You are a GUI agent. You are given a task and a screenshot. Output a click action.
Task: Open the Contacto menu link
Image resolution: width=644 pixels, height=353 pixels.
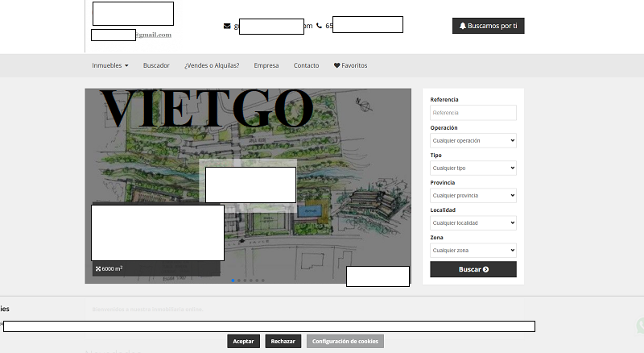[x=306, y=65]
